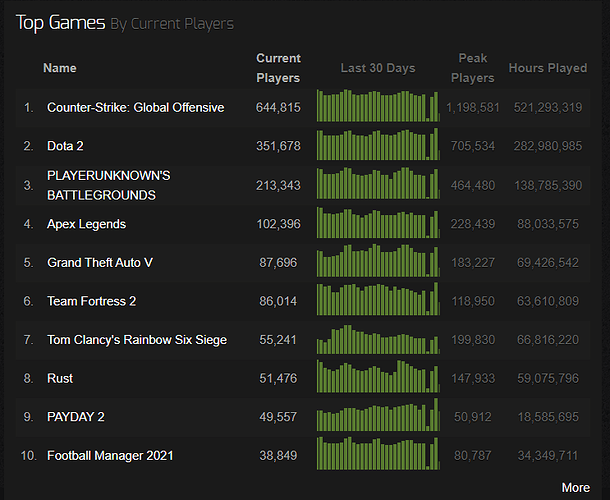Click peak players value 118,950

[473, 301]
